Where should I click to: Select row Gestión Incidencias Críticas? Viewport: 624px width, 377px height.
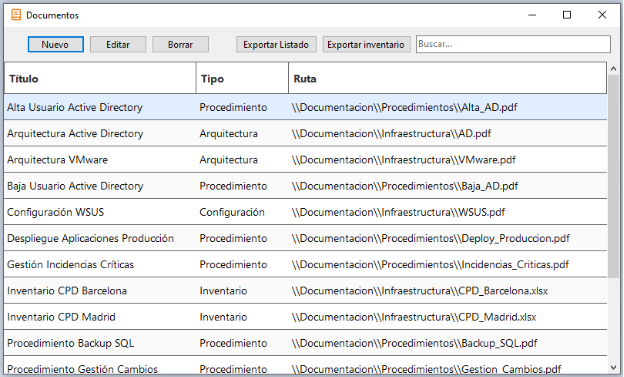click(306, 264)
